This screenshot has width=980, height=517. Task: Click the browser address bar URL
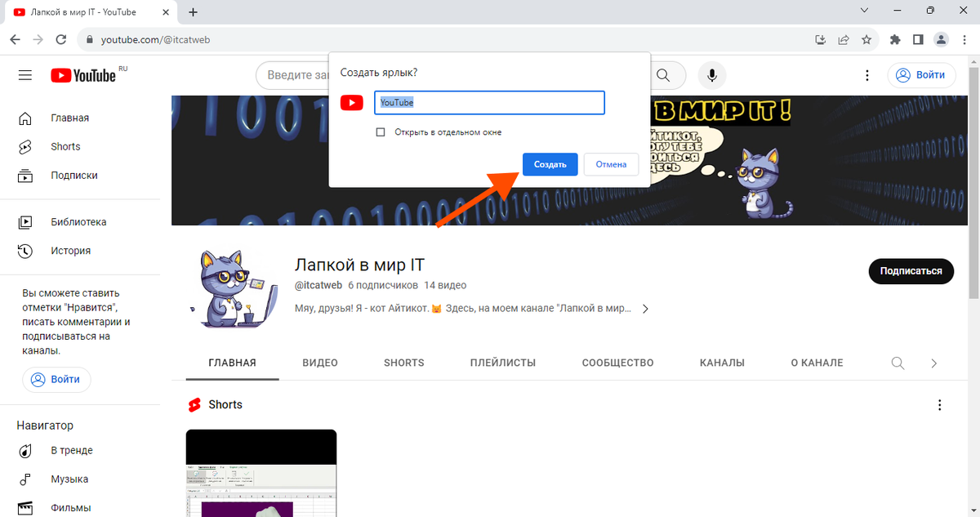tap(156, 39)
